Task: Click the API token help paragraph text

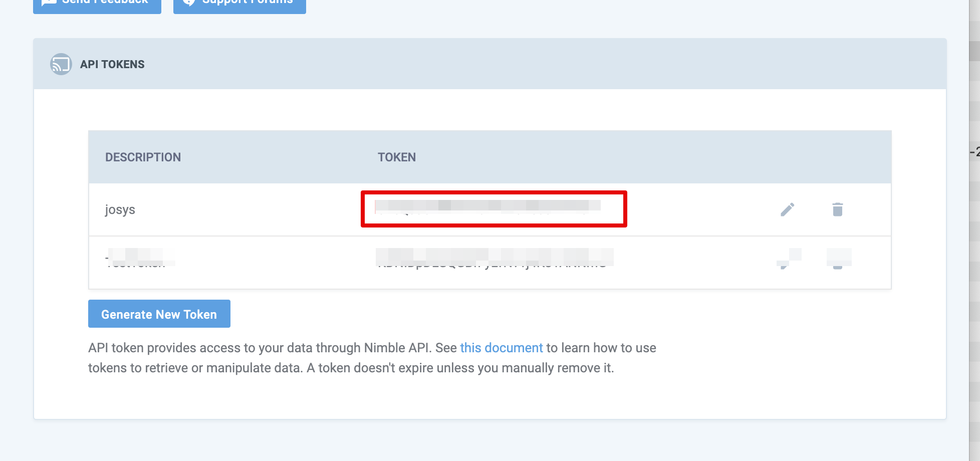Action: coord(351,368)
